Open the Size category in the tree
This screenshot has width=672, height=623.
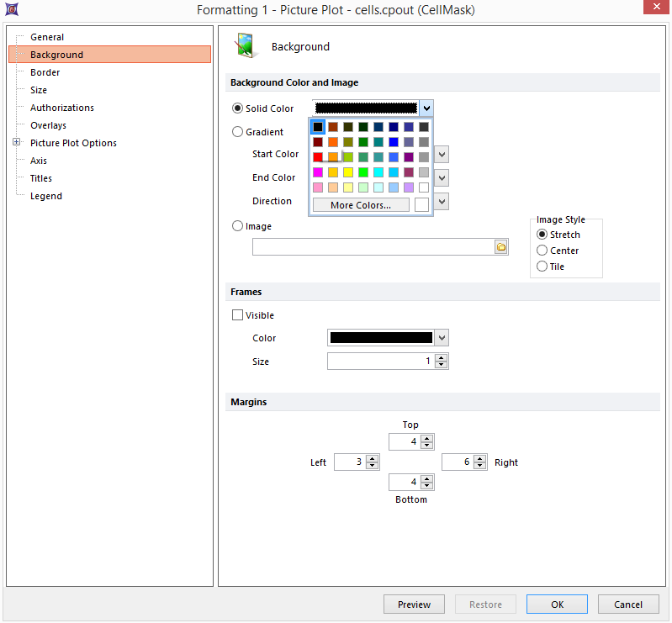pyautogui.click(x=39, y=90)
